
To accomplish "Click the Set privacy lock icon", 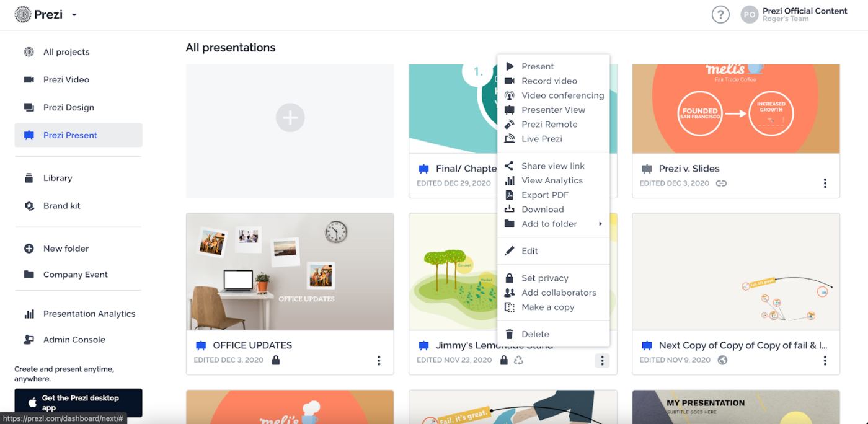I will [509, 278].
